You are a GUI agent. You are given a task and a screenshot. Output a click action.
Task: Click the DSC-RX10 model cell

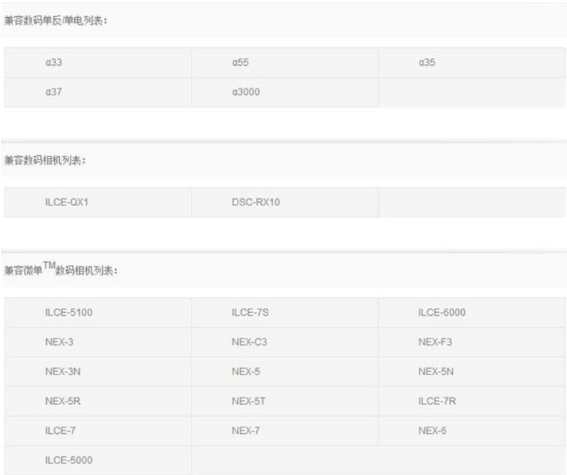click(x=285, y=202)
